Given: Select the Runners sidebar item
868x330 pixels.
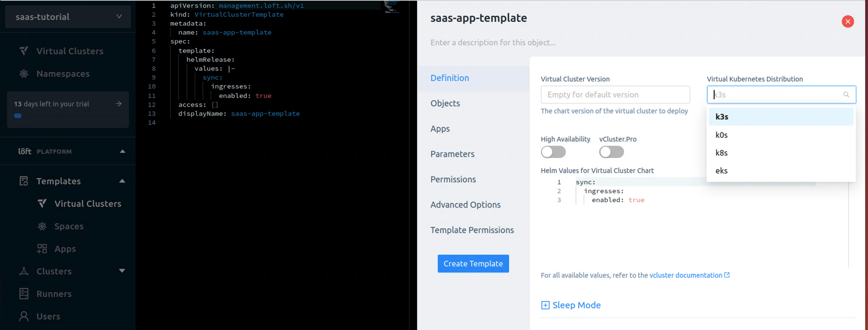Looking at the screenshot, I should [x=54, y=294].
